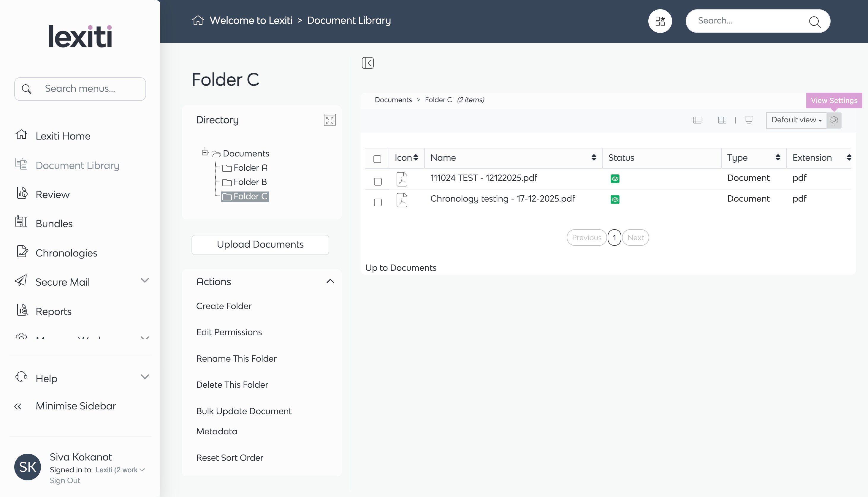Click the View Settings gear icon
The height and width of the screenshot is (497, 868).
pos(834,120)
